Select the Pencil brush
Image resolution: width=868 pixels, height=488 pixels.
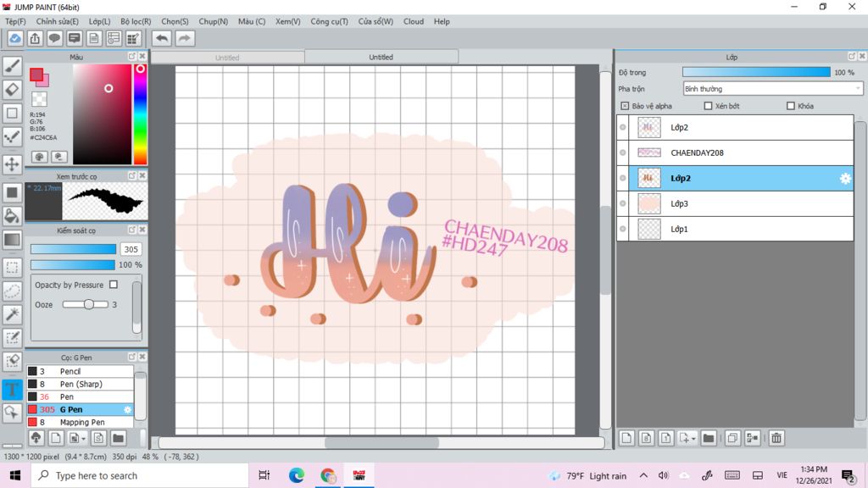click(x=81, y=371)
